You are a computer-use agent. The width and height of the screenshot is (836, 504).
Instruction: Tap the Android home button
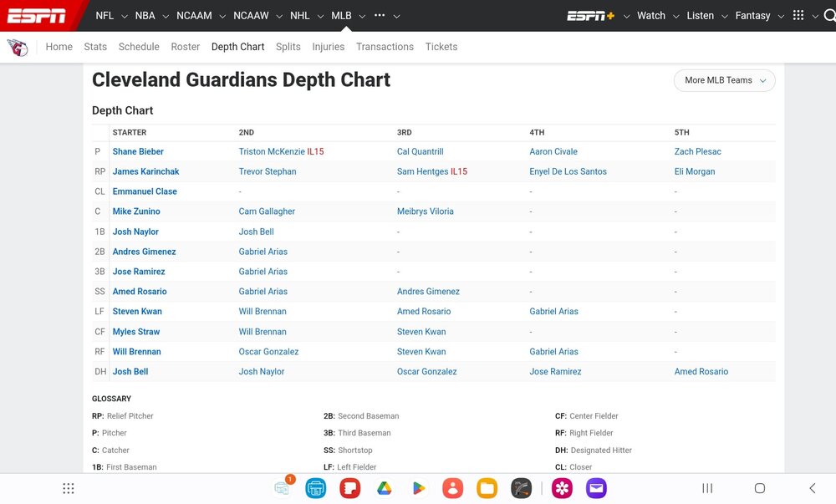click(760, 489)
